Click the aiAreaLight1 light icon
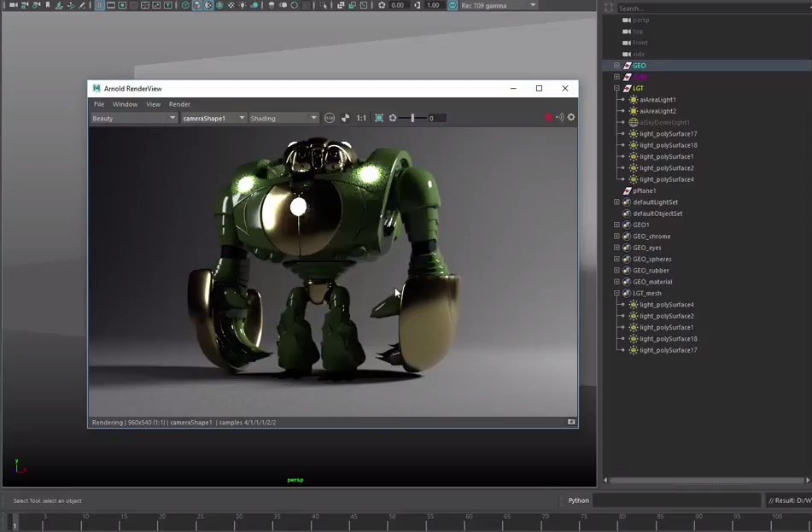Viewport: 812px width, 532px height. [x=633, y=100]
